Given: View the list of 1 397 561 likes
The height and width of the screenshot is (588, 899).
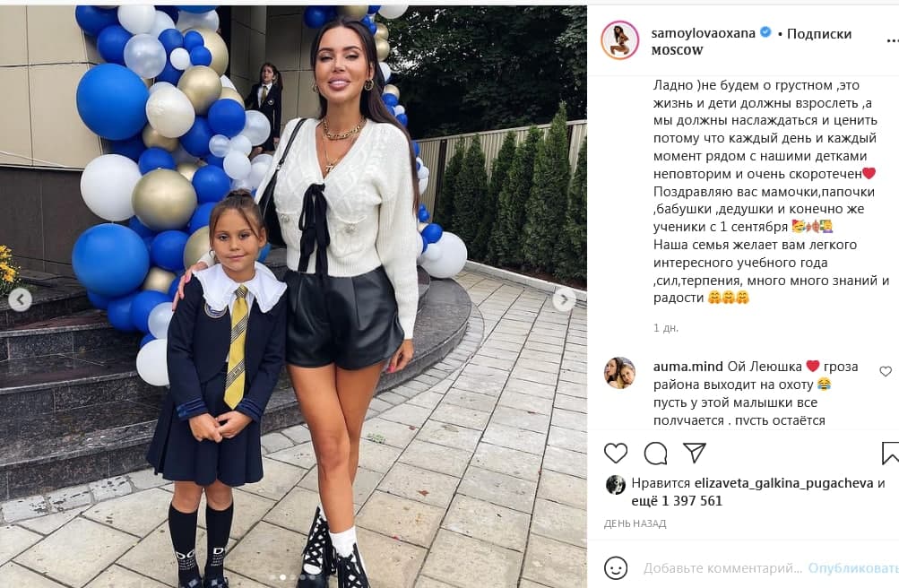Looking at the screenshot, I should (677, 501).
